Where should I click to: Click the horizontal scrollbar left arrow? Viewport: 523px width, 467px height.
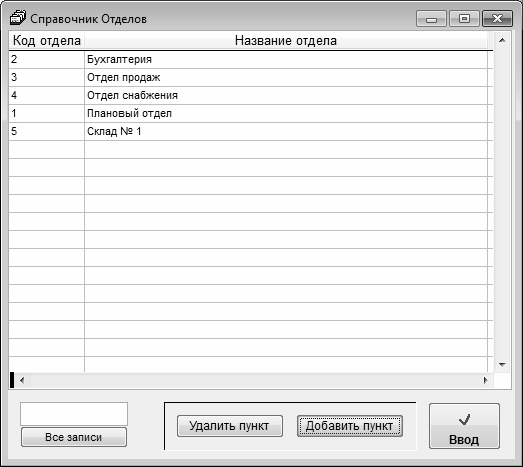22,380
